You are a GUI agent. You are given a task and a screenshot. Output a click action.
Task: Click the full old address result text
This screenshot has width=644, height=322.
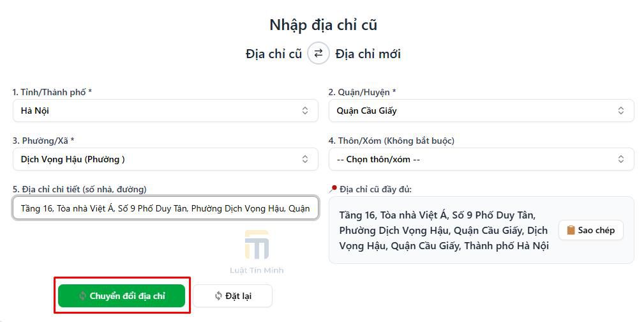444,230
